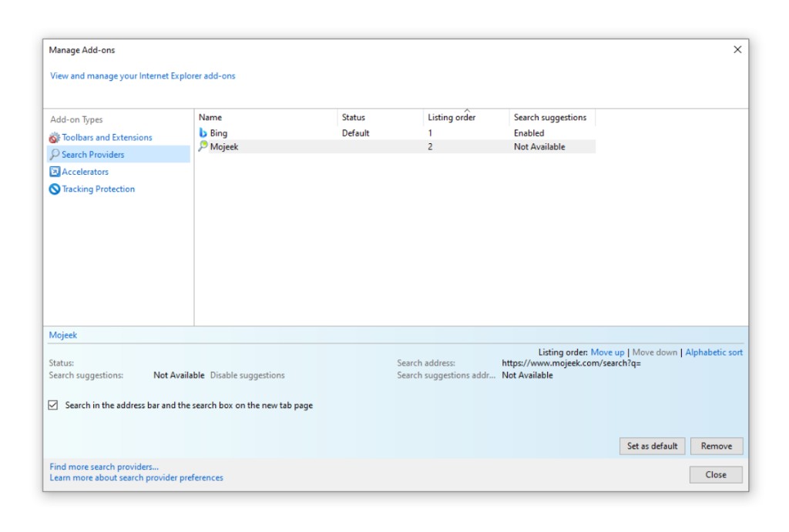Click the 'Search suggestions:' label in details
789x532 pixels.
(x=86, y=375)
